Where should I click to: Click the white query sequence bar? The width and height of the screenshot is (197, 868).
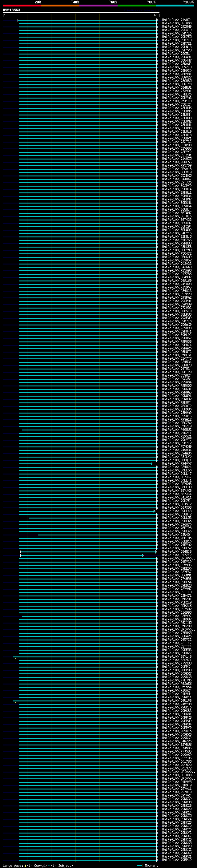click(x=81, y=12)
